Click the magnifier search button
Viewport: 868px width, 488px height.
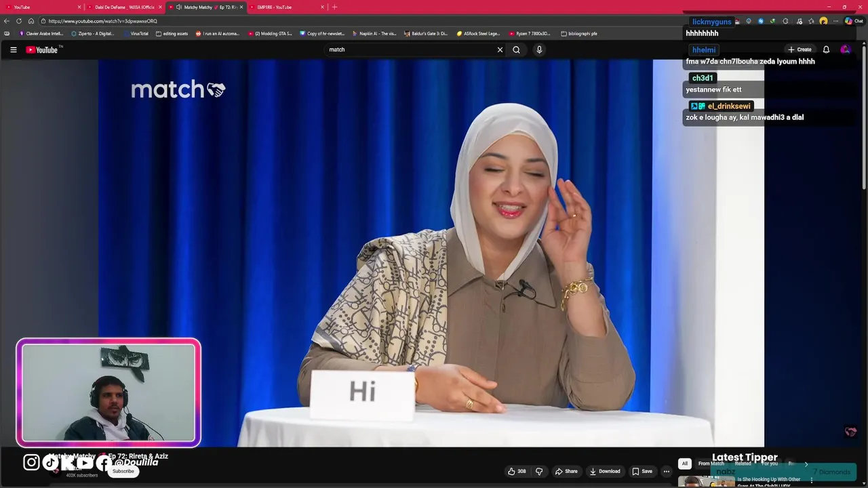coord(516,49)
